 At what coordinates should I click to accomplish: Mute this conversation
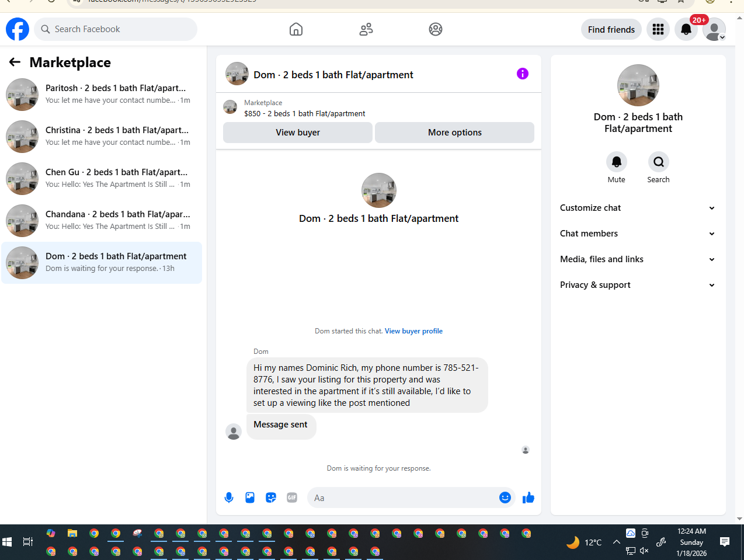click(617, 162)
